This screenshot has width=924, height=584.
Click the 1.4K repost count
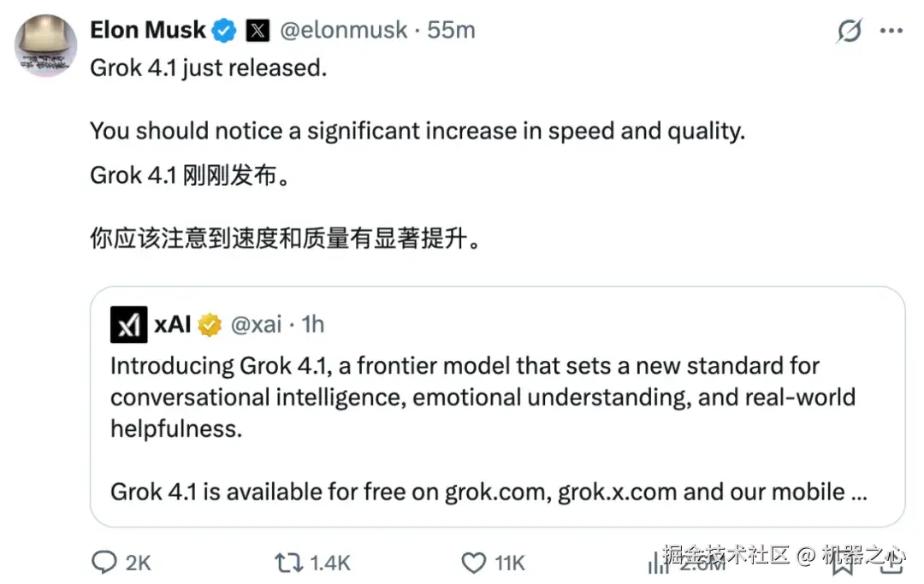click(x=329, y=563)
